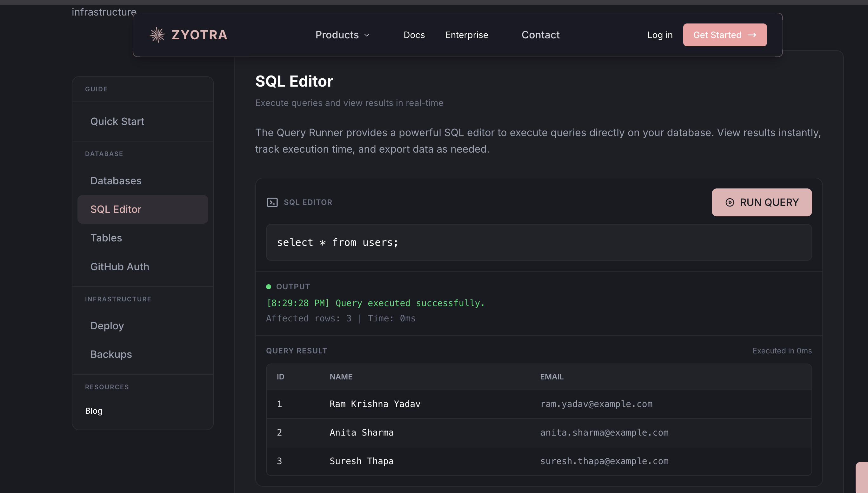The height and width of the screenshot is (493, 868).
Task: Go to the Backups sidebar section
Action: click(111, 354)
